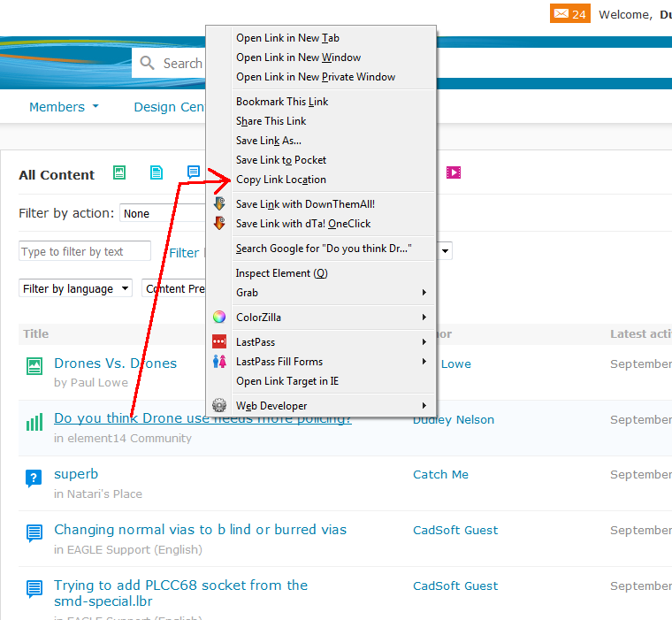Filter All Content by discussion bubble icon

click(x=194, y=172)
